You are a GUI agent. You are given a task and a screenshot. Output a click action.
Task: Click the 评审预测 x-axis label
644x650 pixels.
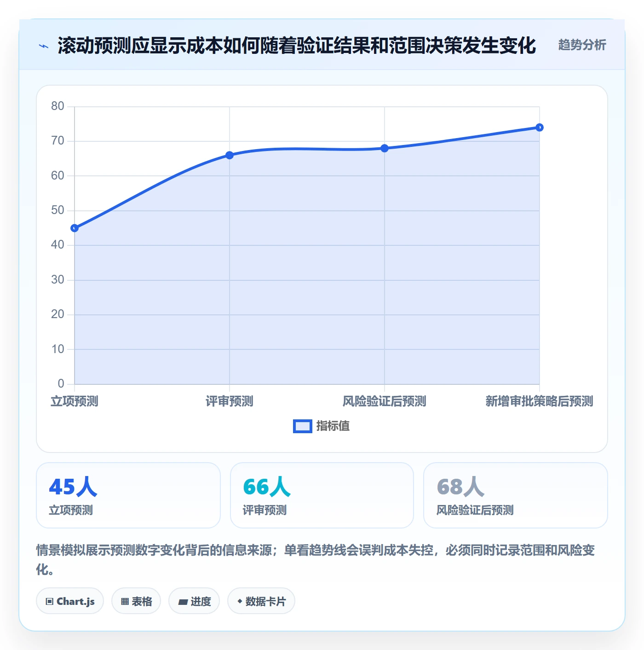230,401
